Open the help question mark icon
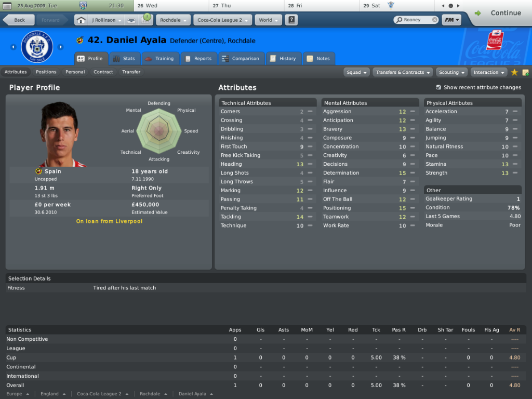This screenshot has width=532, height=399. [291, 20]
